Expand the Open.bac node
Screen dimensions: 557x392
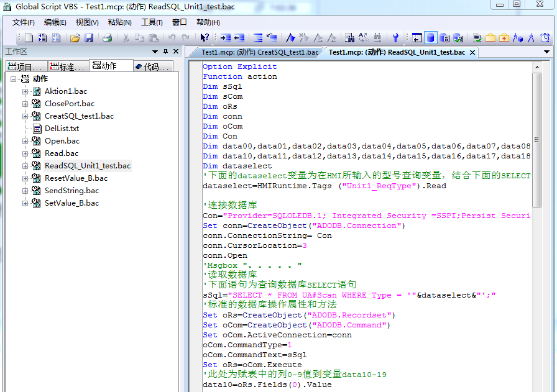pos(25,141)
